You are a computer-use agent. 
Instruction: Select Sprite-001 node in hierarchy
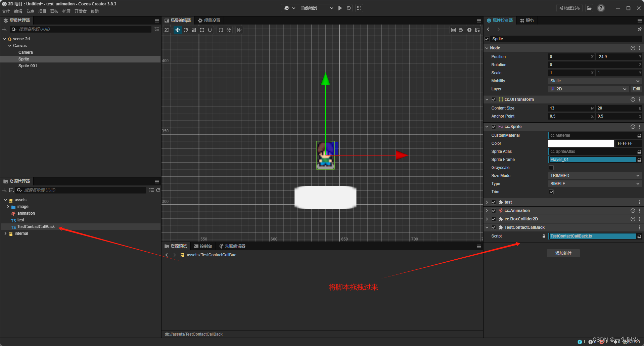coord(28,66)
